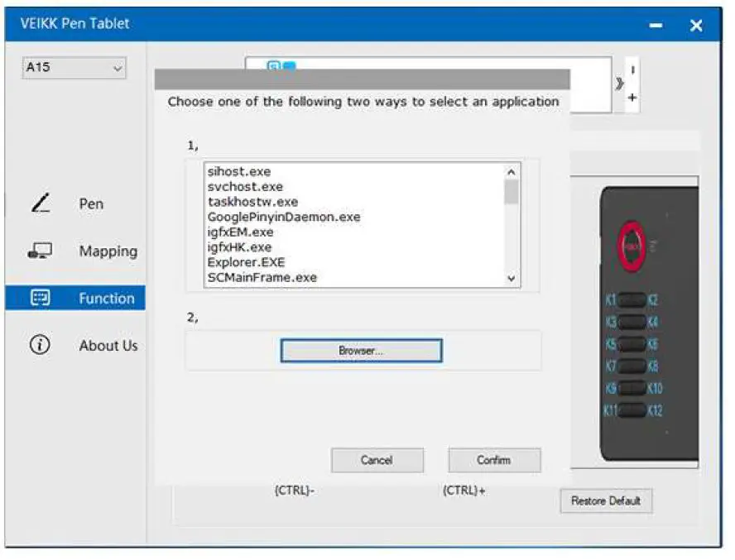Select the K9 key on tablet image
735x560 pixels.
click(x=611, y=388)
